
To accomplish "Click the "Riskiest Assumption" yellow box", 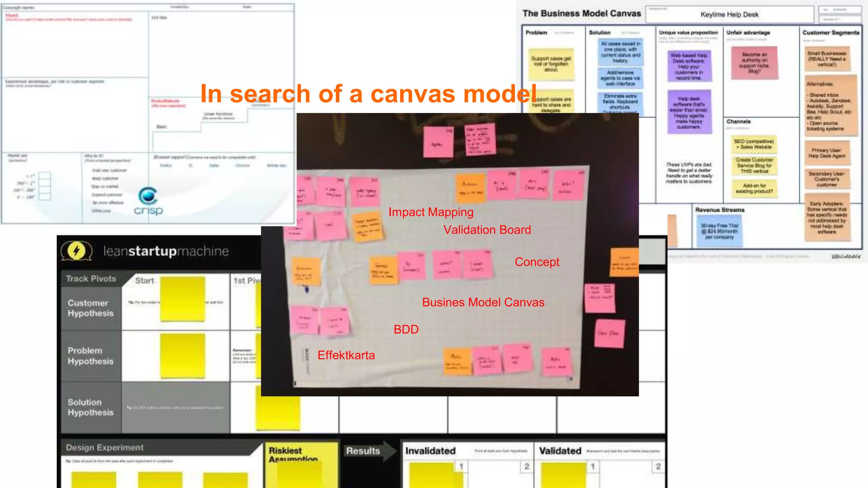I will [x=301, y=465].
